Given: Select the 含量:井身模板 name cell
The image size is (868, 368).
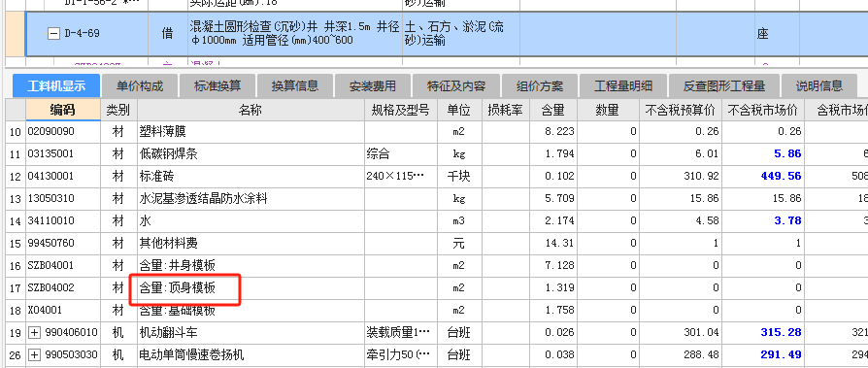Looking at the screenshot, I should (x=250, y=266).
